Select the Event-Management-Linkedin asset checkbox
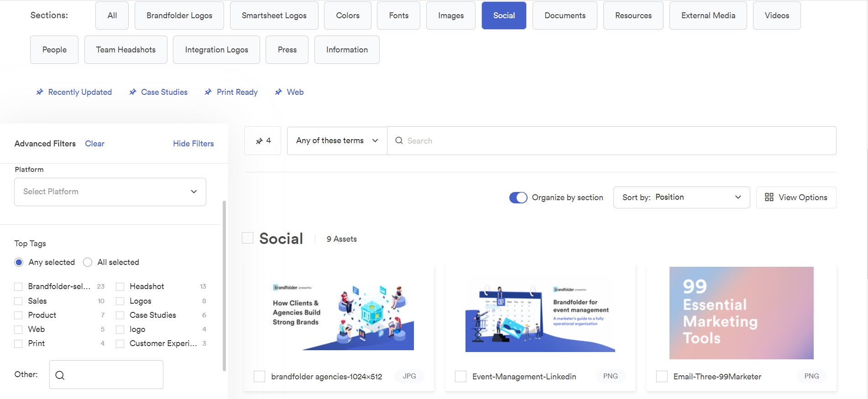Image resolution: width=868 pixels, height=399 pixels. [x=460, y=376]
